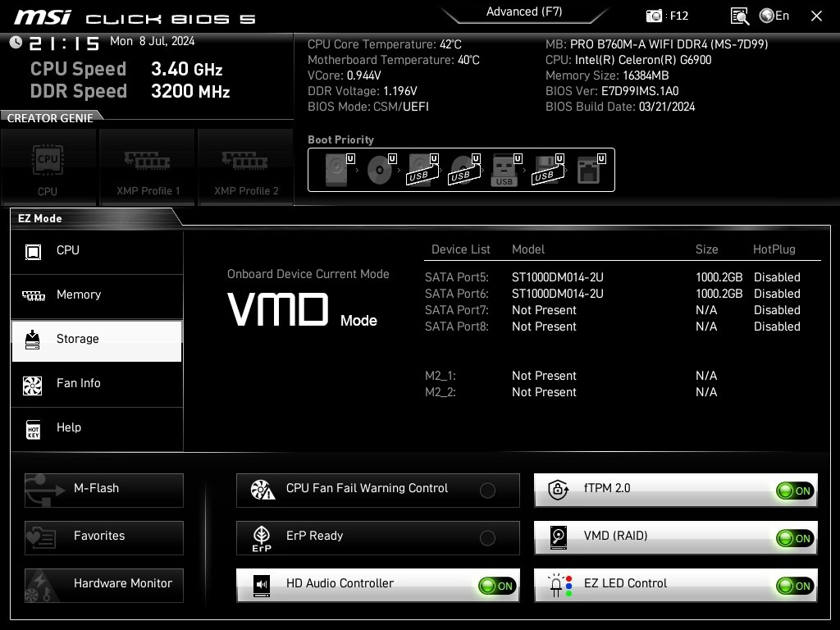
Task: Open Hardware Monitor
Action: (104, 585)
